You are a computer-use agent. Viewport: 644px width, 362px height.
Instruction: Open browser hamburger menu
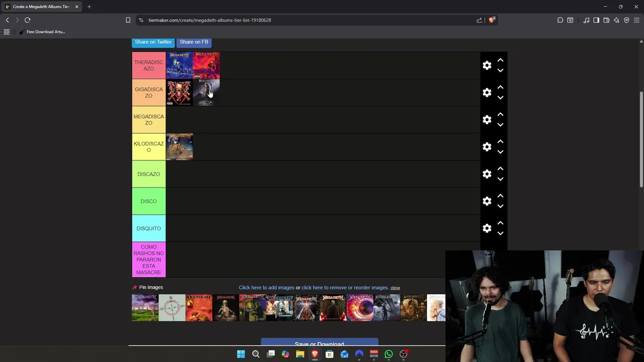click(636, 20)
